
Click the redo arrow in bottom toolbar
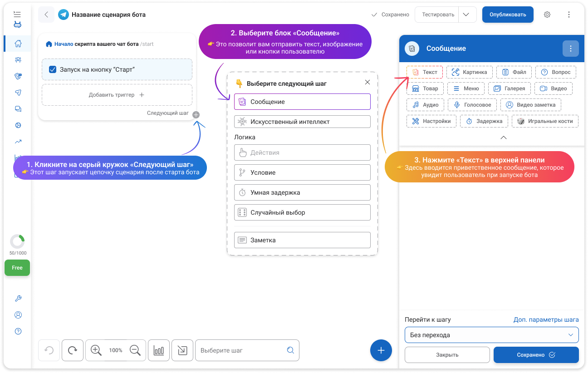pyautogui.click(x=73, y=350)
